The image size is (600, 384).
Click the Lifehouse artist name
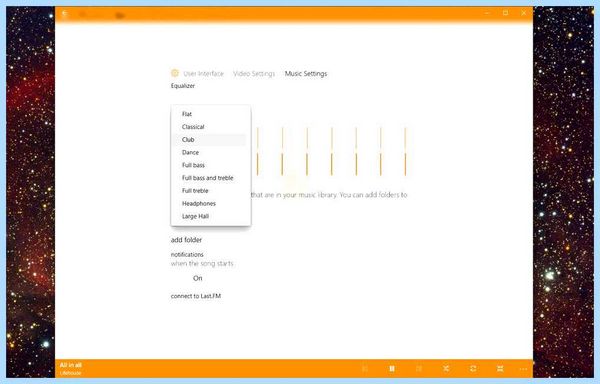pos(70,373)
